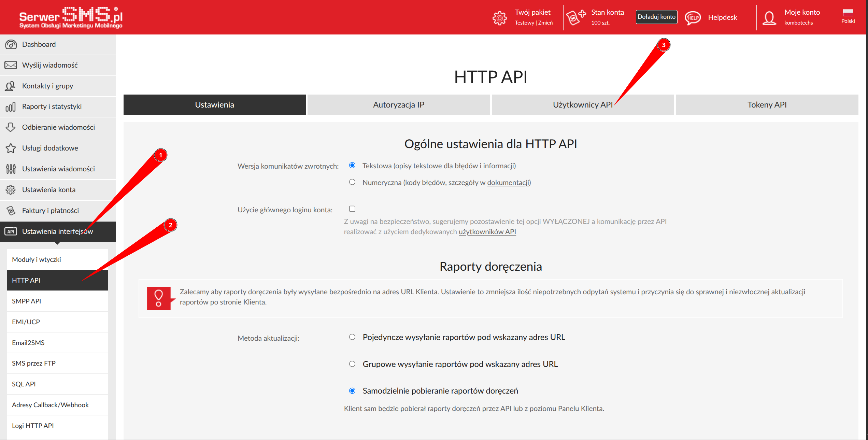Click the Kontakty i grupy people icon
The height and width of the screenshot is (440, 868).
click(11, 86)
